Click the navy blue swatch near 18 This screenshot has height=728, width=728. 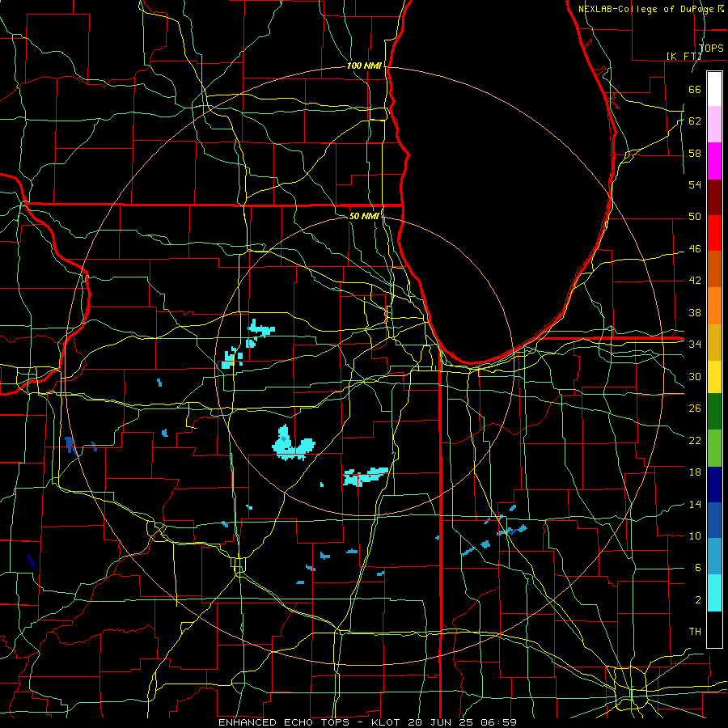coord(714,485)
